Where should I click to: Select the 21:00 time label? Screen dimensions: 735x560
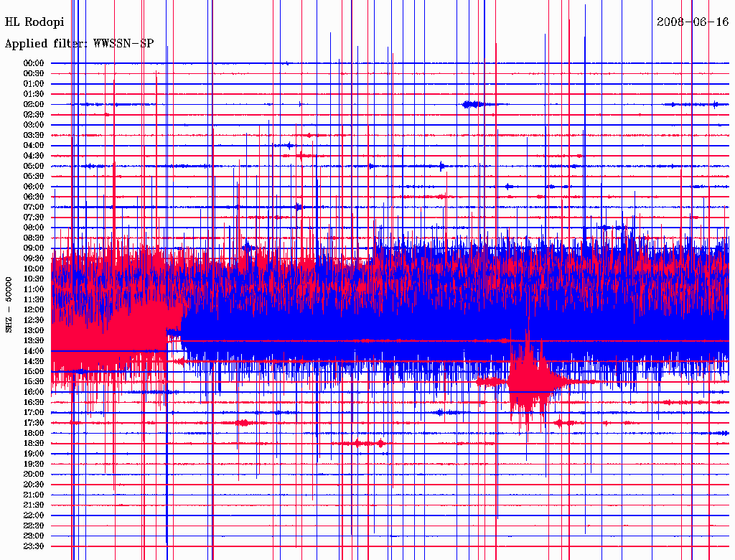(34, 495)
